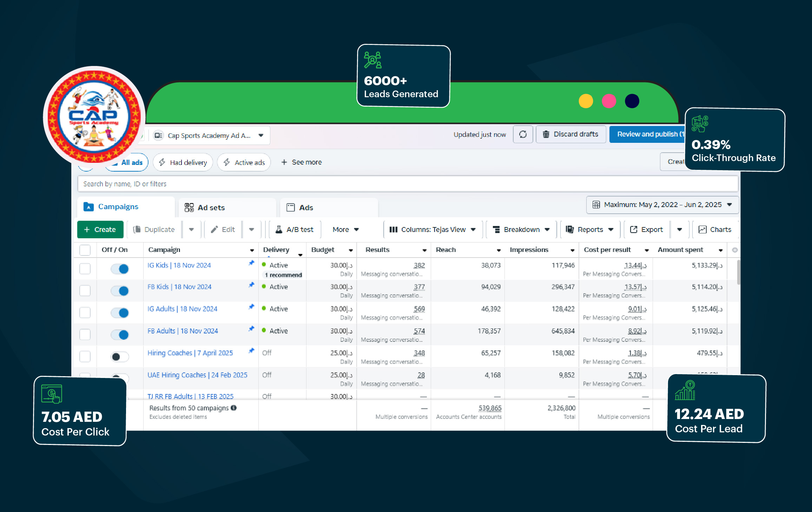812x512 pixels.
Task: Switch to the Ads tab
Action: click(x=329, y=207)
